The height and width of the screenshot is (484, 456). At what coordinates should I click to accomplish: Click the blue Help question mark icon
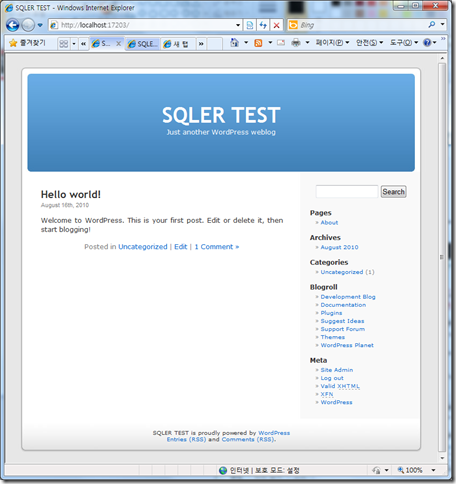[427, 43]
